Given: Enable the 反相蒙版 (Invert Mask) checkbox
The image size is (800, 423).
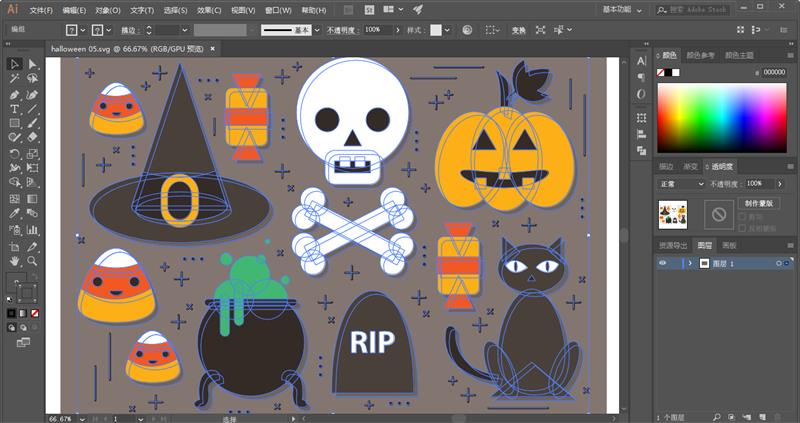Looking at the screenshot, I should 742,229.
